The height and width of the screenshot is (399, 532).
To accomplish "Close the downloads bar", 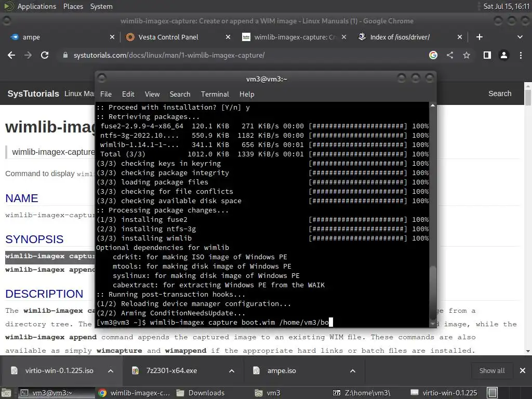I will pyautogui.click(x=523, y=371).
